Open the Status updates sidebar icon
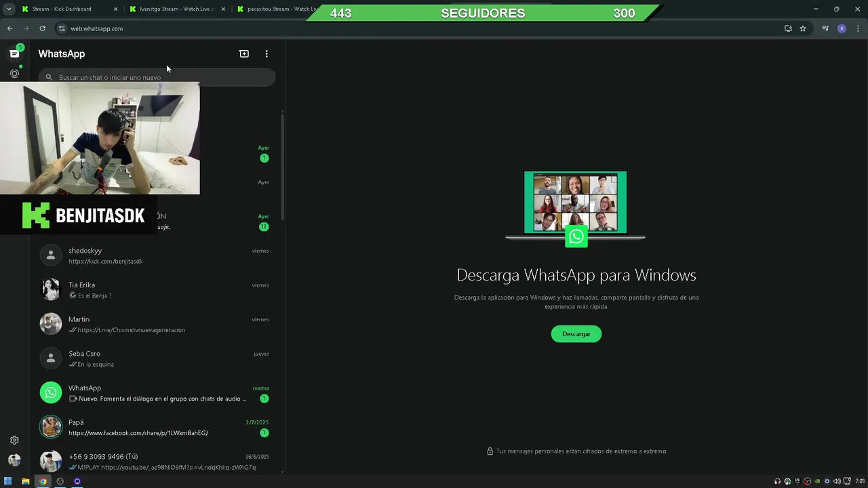This screenshot has width=868, height=488. click(14, 73)
